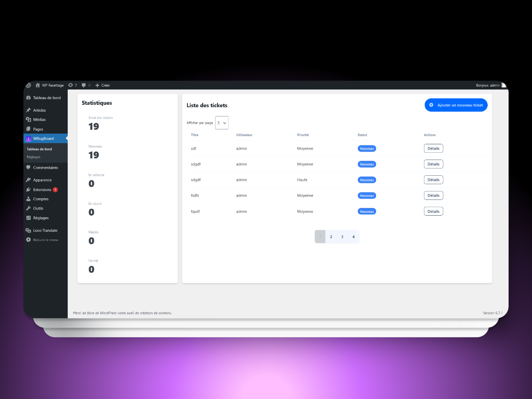Click the Commentaires bubble icon in sidebar
The height and width of the screenshot is (399, 532).
tap(28, 168)
